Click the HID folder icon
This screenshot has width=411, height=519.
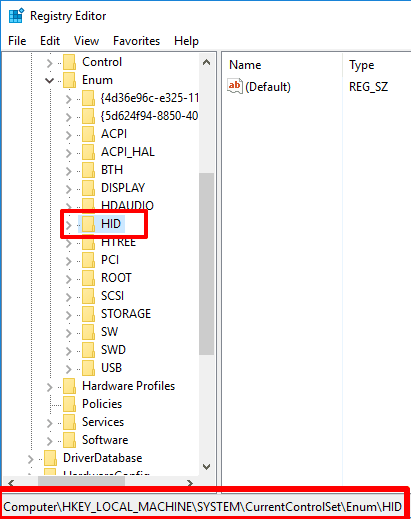click(x=88, y=224)
